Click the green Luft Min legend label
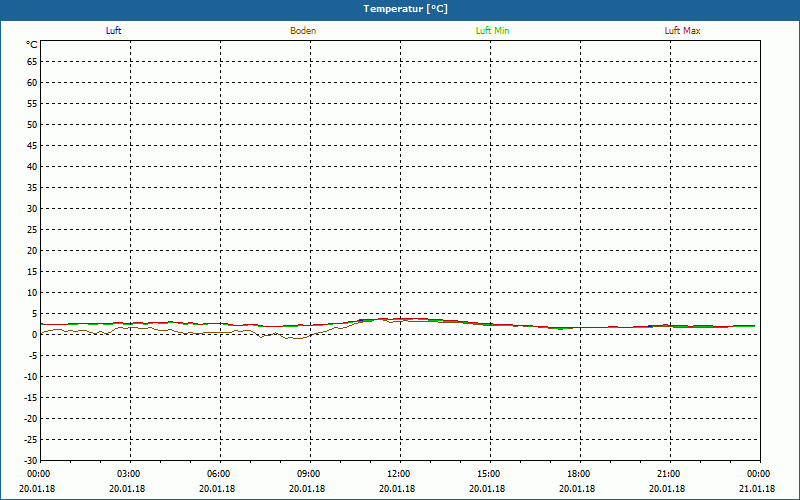800x500 pixels. [x=492, y=31]
